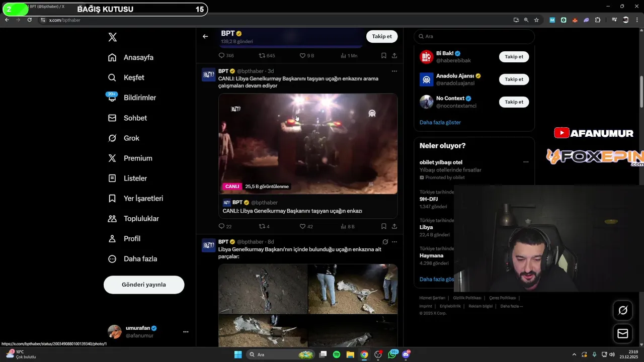
Task: Open Topluluklar communities
Action: pyautogui.click(x=134, y=218)
